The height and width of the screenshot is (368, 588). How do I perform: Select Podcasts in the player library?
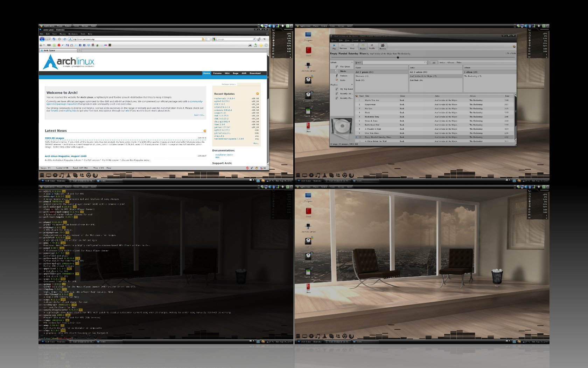coord(344,76)
